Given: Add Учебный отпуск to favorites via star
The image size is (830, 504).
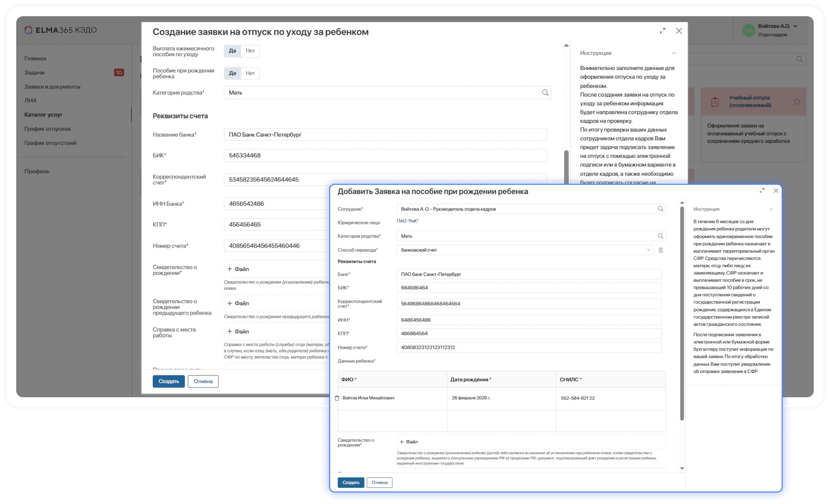Looking at the screenshot, I should point(797,101).
